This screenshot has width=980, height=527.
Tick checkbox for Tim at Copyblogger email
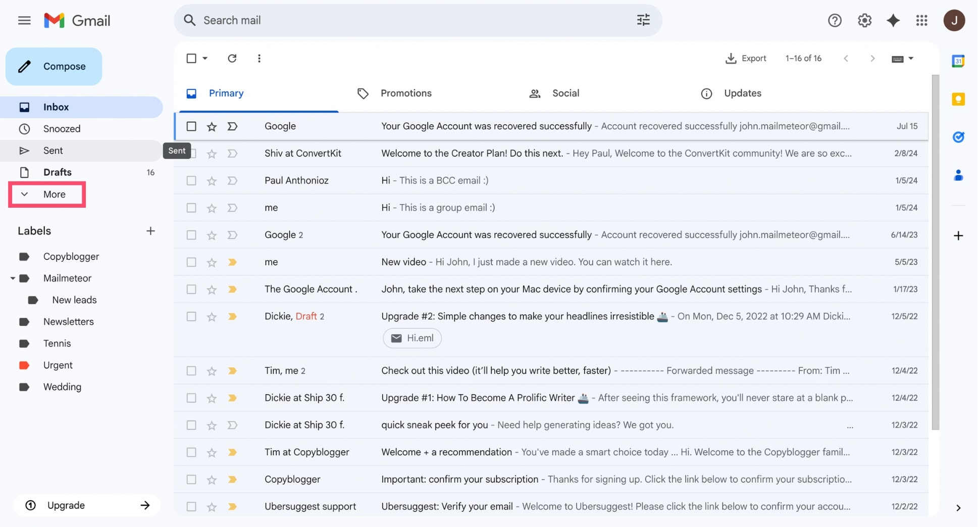(191, 453)
